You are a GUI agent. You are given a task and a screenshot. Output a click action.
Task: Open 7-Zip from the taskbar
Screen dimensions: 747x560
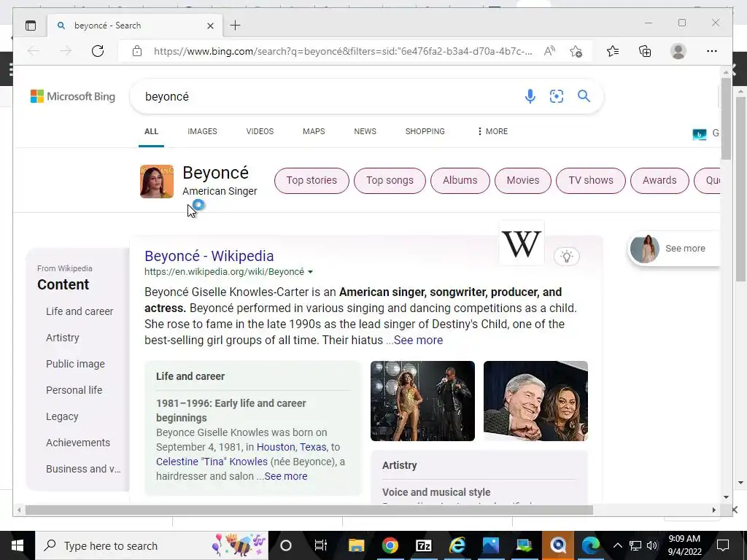coord(424,545)
